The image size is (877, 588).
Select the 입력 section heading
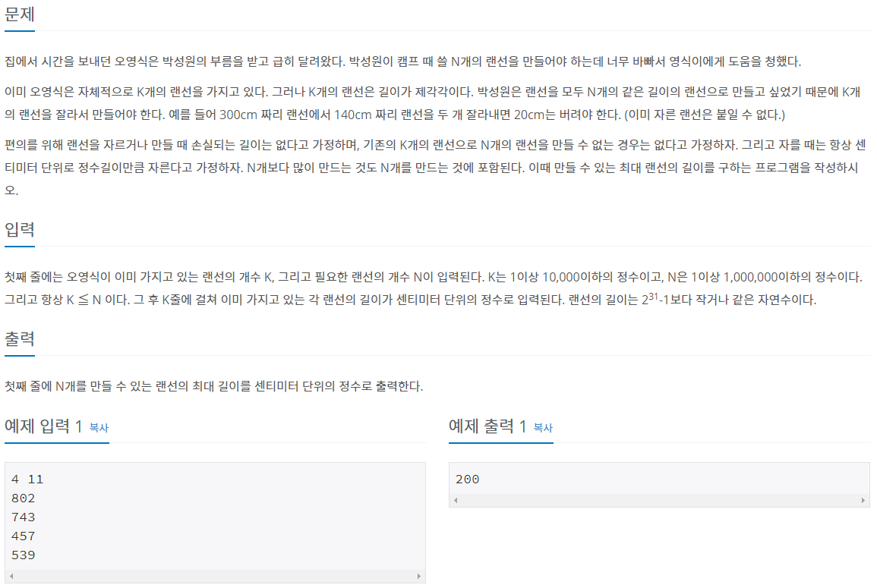pos(20,229)
